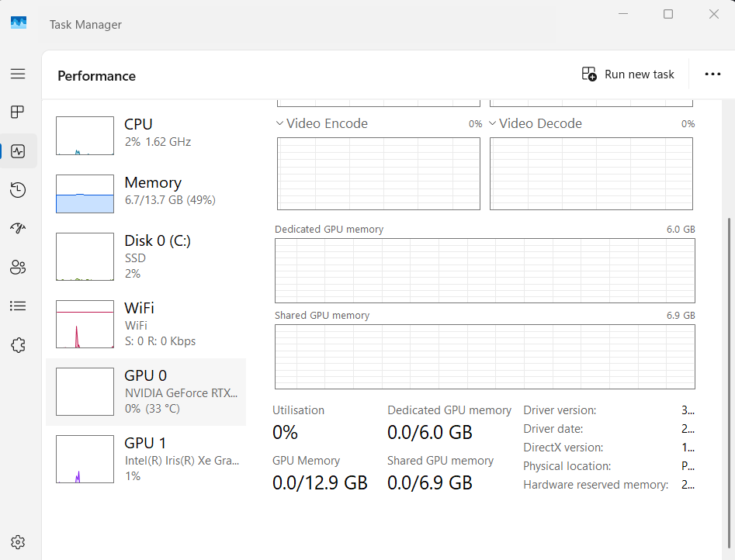This screenshot has width=735, height=560.
Task: Select the GPU 1 mini graph thumbnail
Action: tap(85, 459)
